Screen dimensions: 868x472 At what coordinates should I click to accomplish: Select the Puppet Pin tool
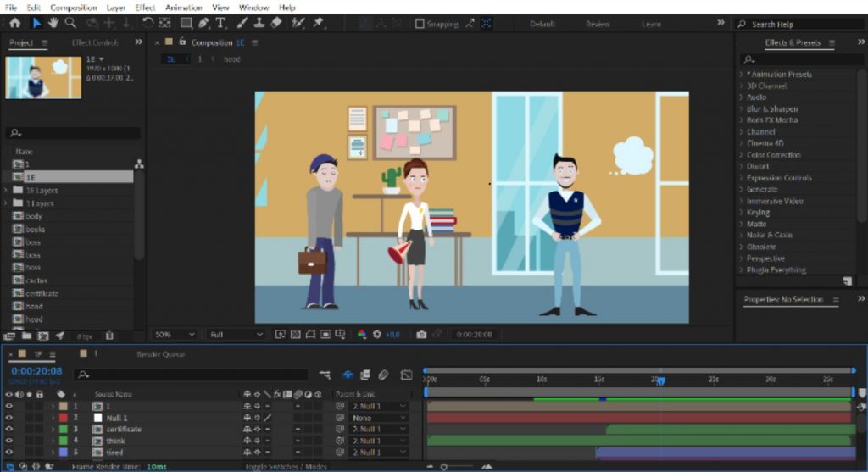(x=318, y=24)
